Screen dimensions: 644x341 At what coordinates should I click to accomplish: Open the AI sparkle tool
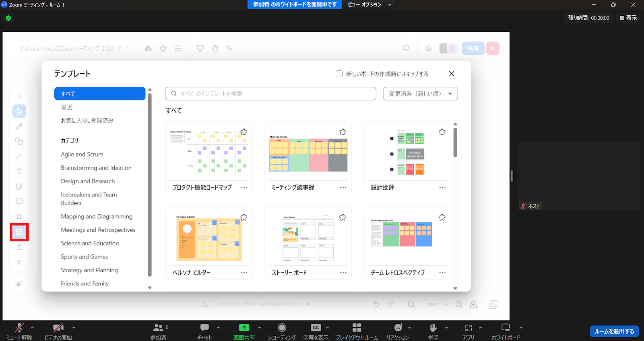coord(19,284)
